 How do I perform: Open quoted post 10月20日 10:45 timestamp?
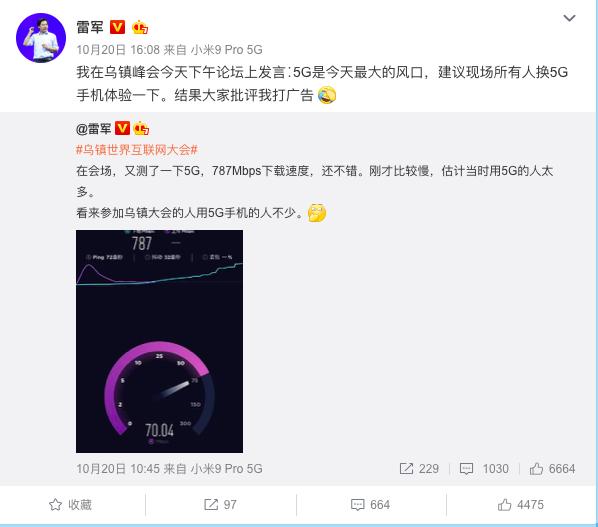[x=118, y=469]
